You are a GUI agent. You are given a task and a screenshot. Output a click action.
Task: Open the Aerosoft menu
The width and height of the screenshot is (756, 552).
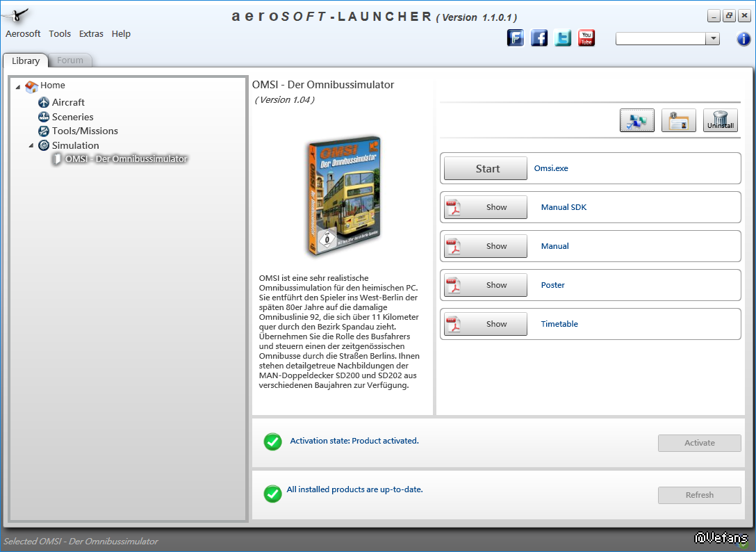pyautogui.click(x=23, y=34)
